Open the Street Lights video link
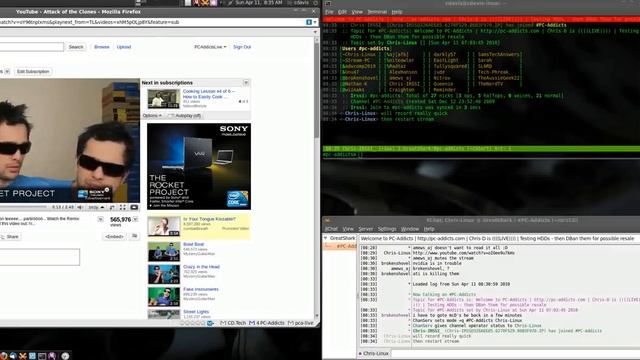 196,311
